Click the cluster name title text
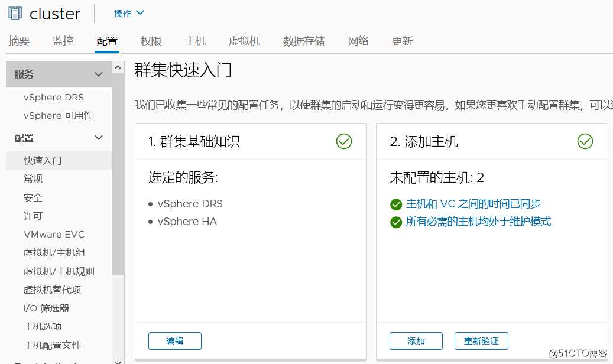The image size is (613, 364). 55,14
